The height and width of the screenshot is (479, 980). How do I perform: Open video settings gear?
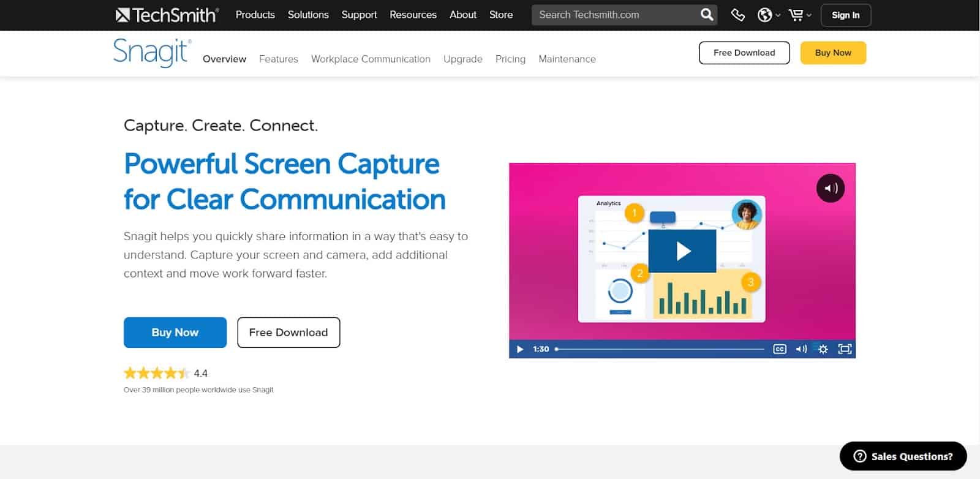823,349
